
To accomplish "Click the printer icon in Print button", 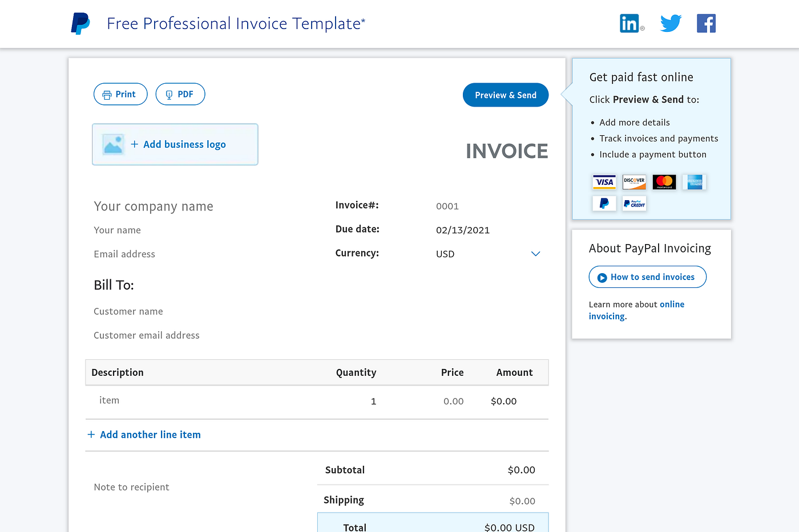I will pos(107,95).
